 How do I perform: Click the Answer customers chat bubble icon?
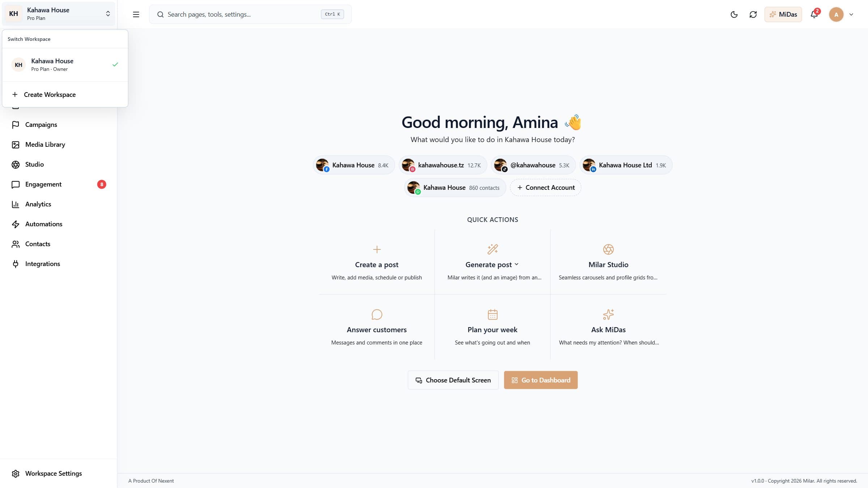[376, 314]
